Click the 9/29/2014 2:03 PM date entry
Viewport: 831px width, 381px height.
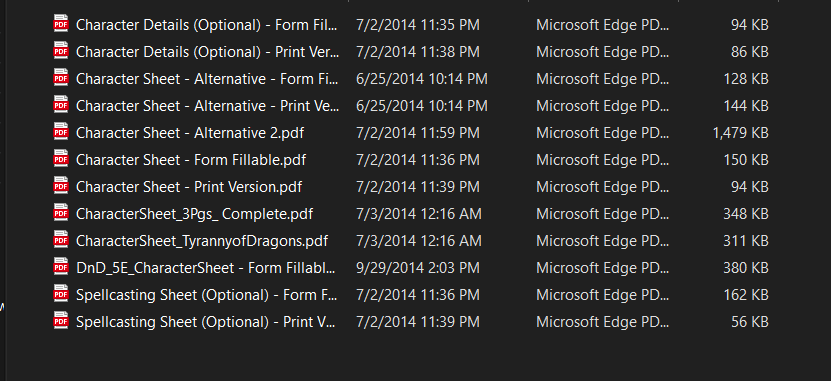(x=418, y=268)
